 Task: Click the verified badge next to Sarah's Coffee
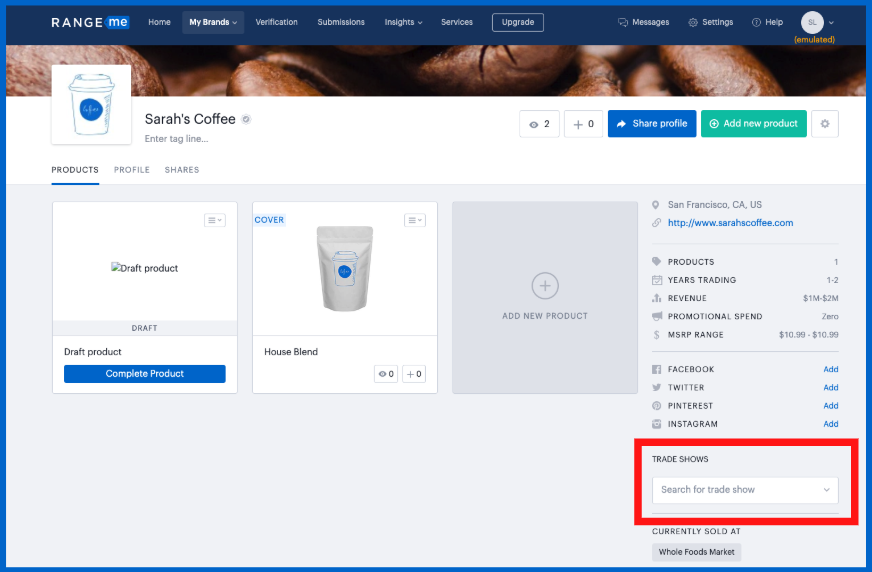click(x=246, y=120)
